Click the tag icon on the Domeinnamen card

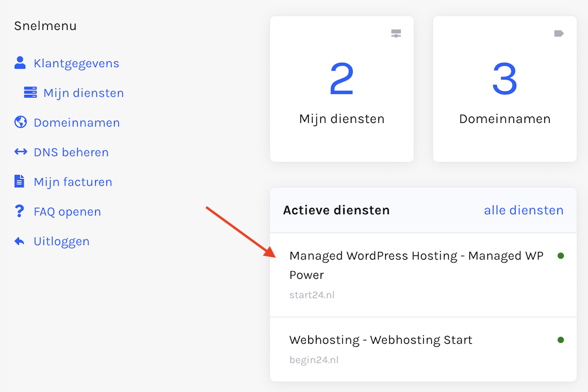(x=560, y=33)
